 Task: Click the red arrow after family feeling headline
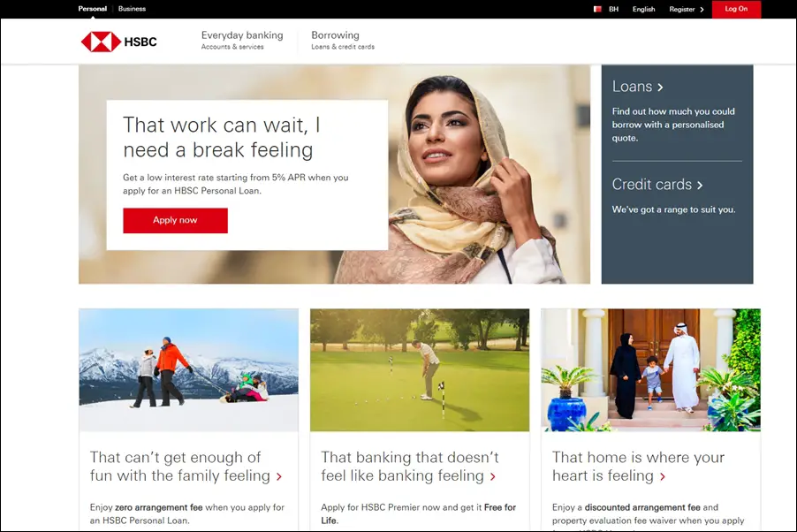tap(279, 476)
